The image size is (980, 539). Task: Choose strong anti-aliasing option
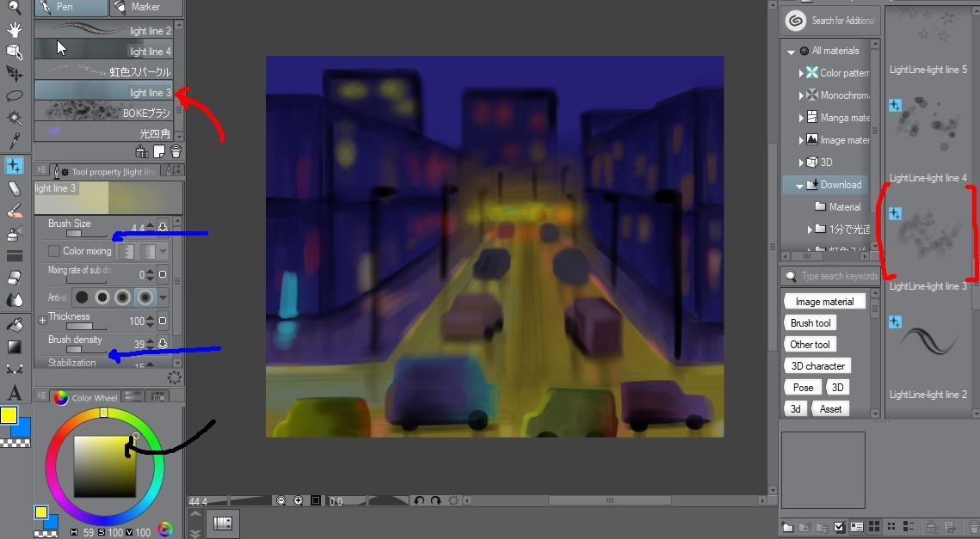[145, 297]
